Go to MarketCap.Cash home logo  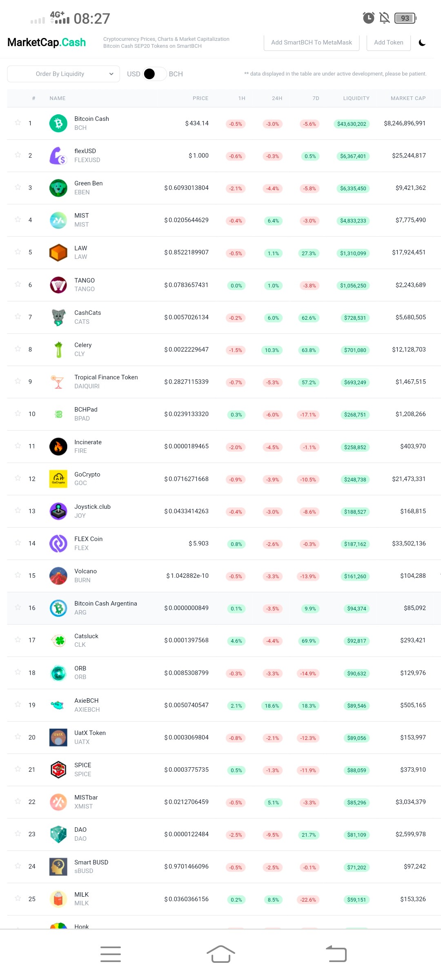click(x=47, y=42)
